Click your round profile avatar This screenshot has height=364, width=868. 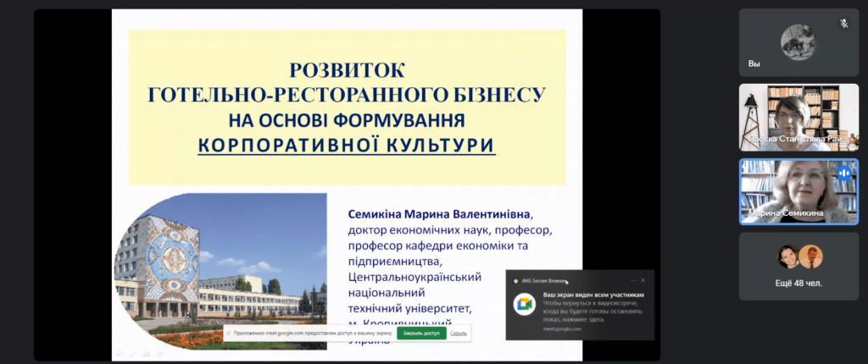coord(798,42)
